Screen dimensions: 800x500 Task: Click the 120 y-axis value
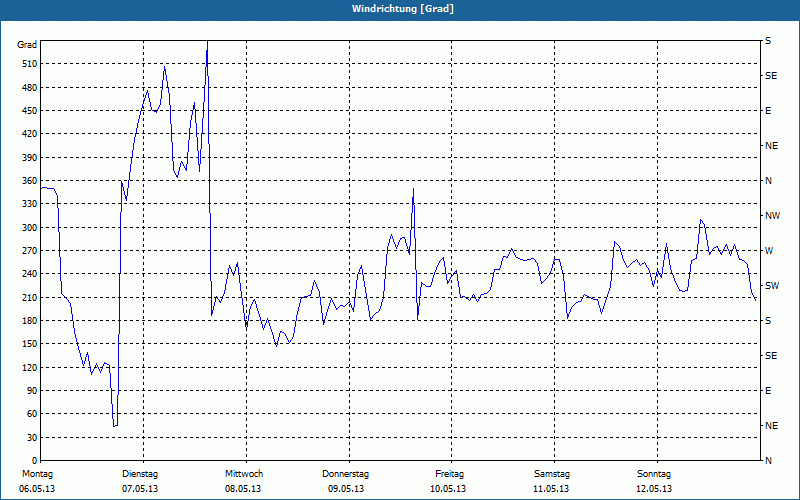click(30, 367)
